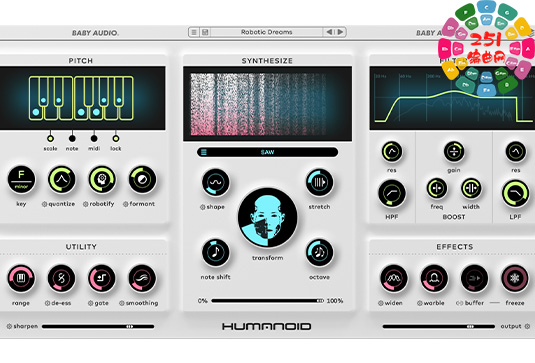535x363 pixels.
Task: Toggle the smoothing gear setting
Action: click(121, 303)
